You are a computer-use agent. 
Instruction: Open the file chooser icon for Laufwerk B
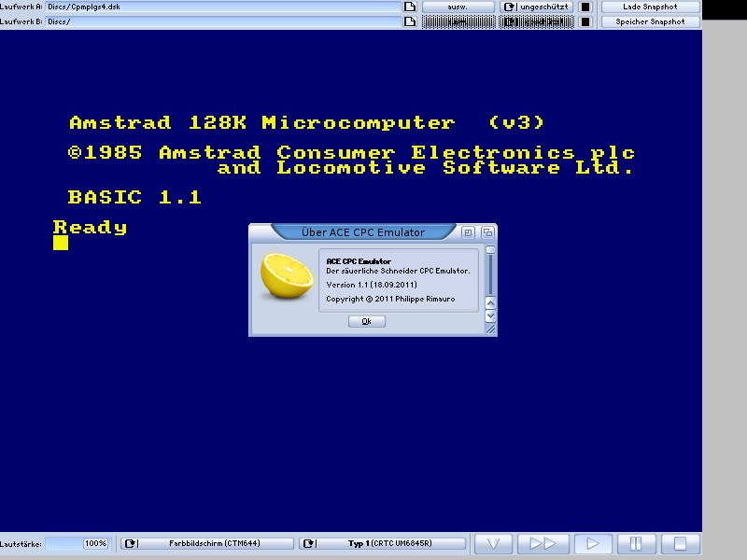click(x=410, y=21)
